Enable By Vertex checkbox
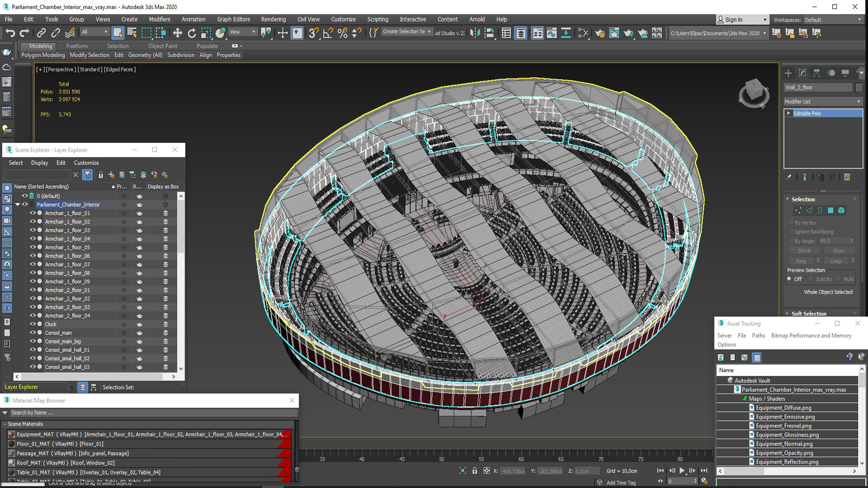868x488 pixels. (x=792, y=222)
